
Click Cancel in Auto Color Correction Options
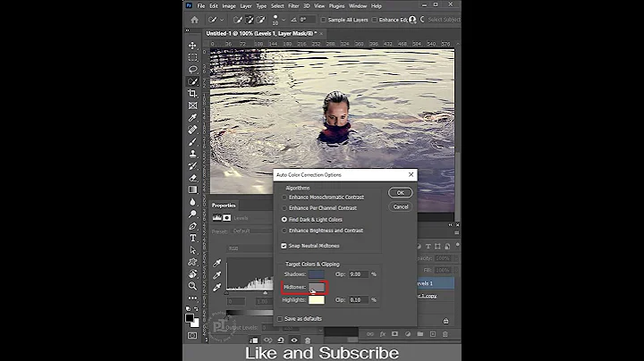[x=400, y=206]
